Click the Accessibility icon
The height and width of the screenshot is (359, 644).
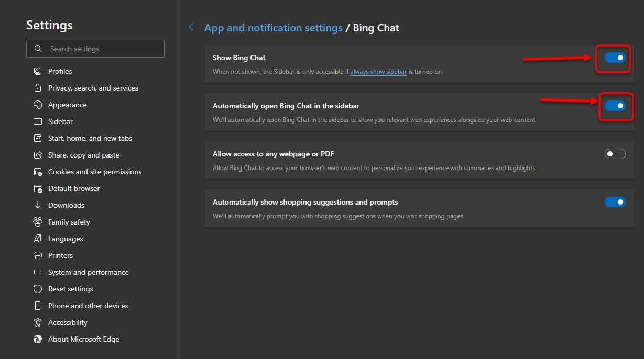click(x=37, y=322)
